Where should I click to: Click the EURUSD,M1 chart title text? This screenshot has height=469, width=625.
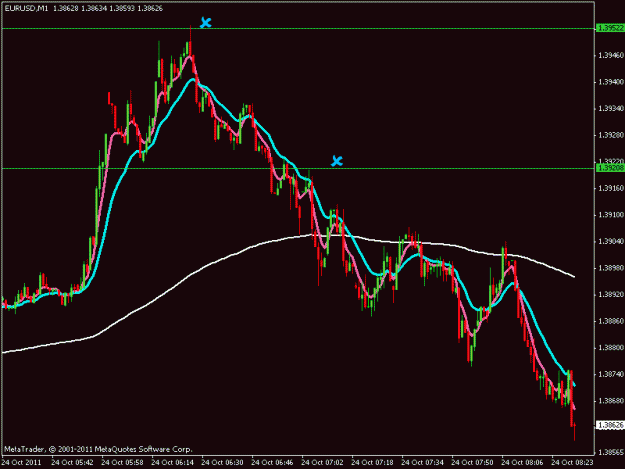26,8
